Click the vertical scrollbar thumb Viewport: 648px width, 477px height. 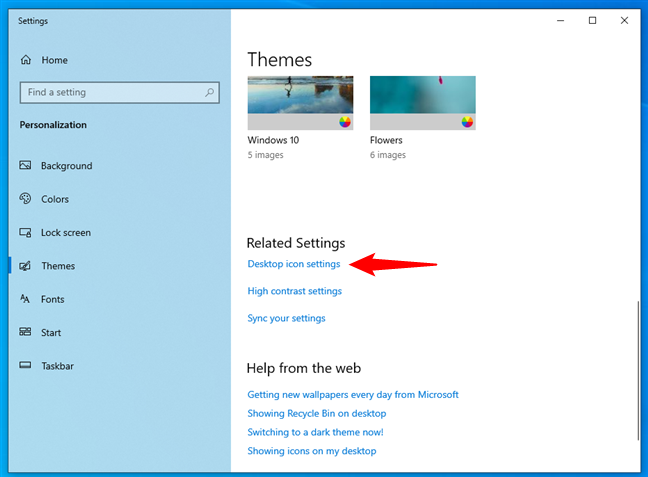638,370
